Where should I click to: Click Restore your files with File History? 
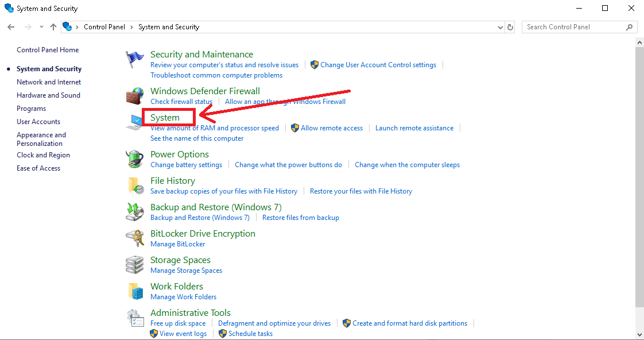pyautogui.click(x=361, y=191)
